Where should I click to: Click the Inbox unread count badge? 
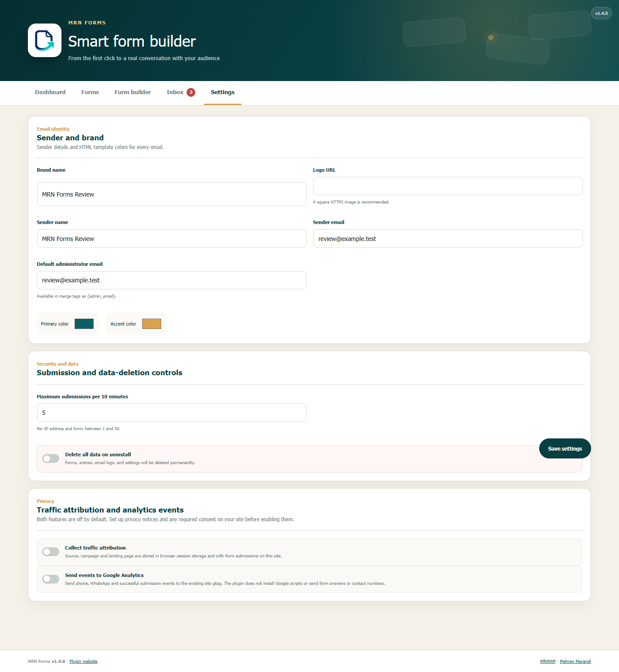click(x=191, y=92)
